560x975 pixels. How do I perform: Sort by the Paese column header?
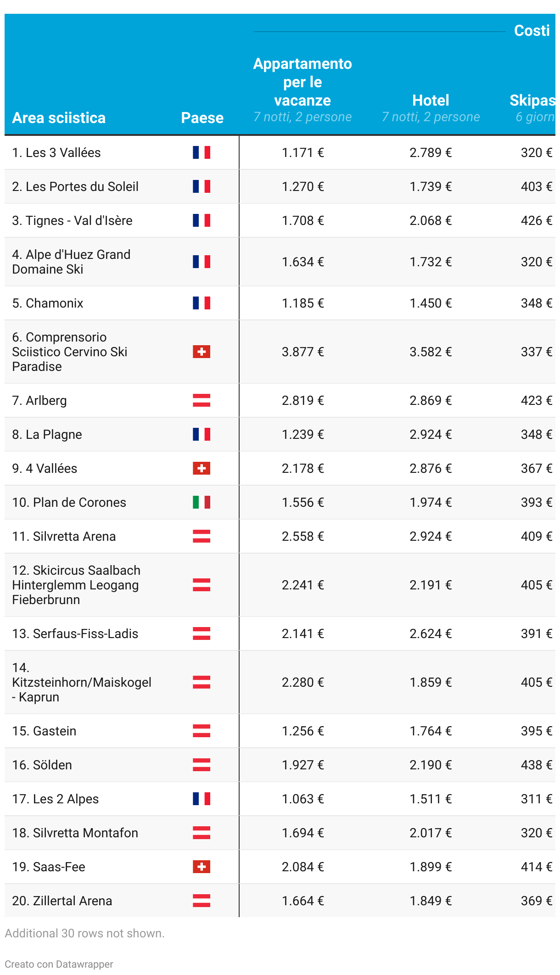202,118
